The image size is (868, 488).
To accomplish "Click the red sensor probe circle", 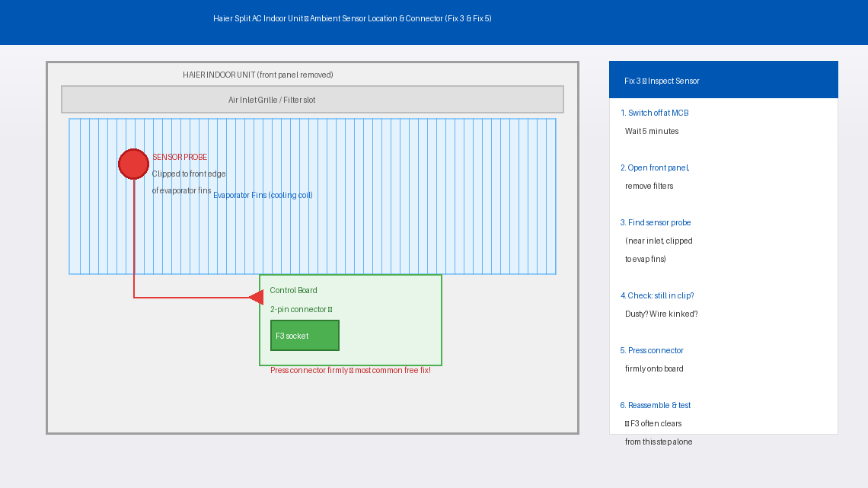I will click(133, 164).
